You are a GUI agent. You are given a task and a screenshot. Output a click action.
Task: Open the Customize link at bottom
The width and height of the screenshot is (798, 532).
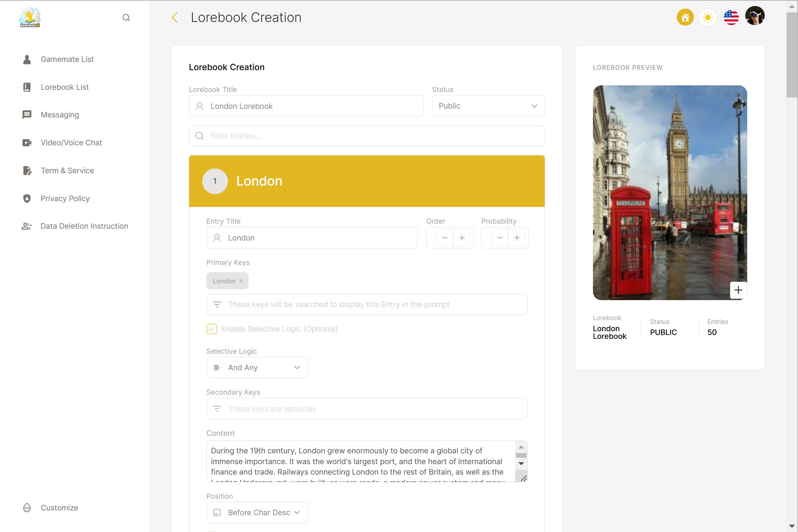[x=59, y=508]
